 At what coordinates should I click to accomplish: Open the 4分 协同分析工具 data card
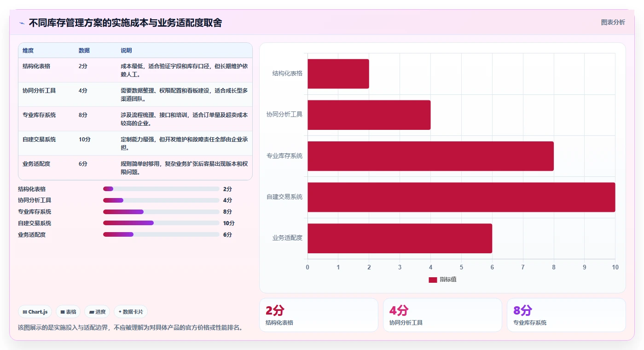442,315
